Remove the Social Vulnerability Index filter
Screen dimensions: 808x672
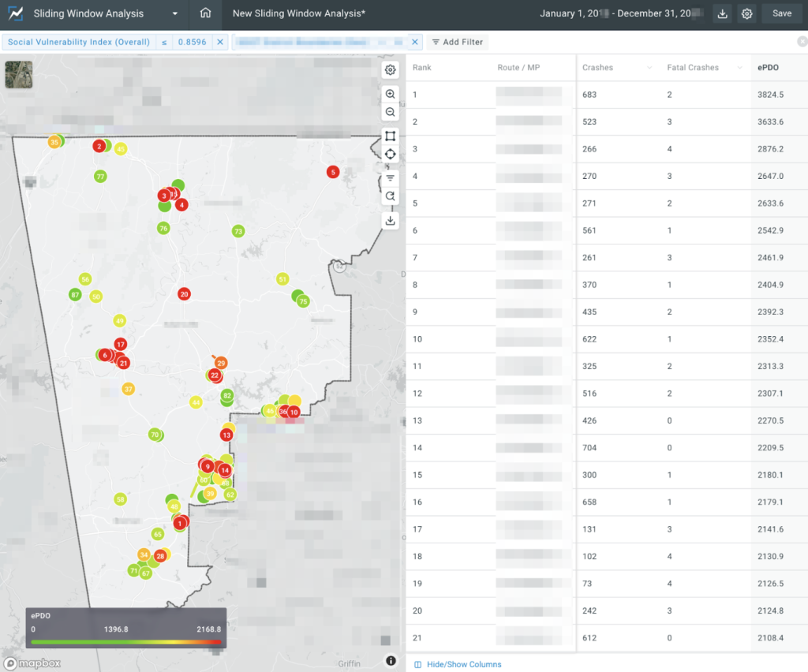coord(220,42)
